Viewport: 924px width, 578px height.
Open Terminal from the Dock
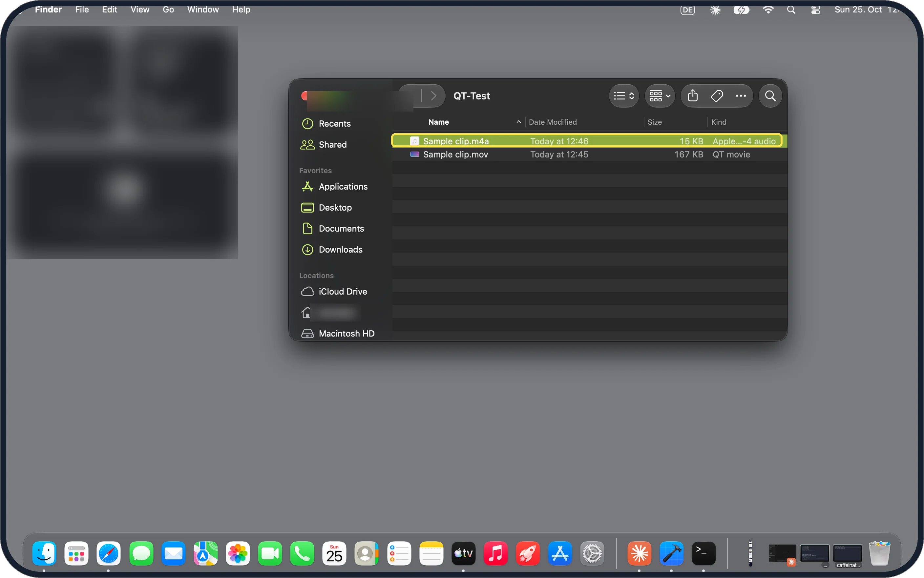pos(703,553)
